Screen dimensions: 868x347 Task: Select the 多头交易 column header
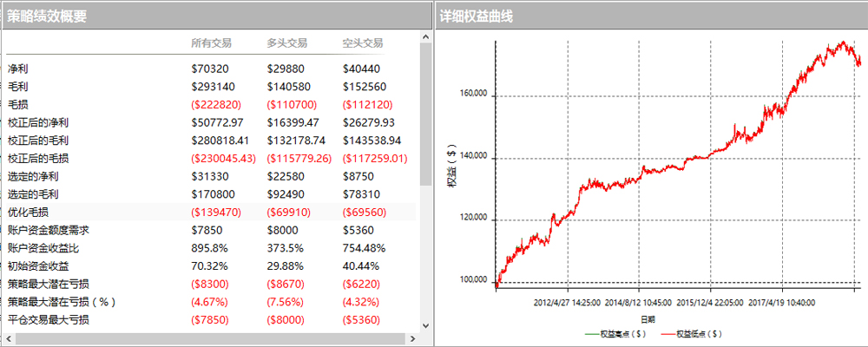[x=286, y=43]
